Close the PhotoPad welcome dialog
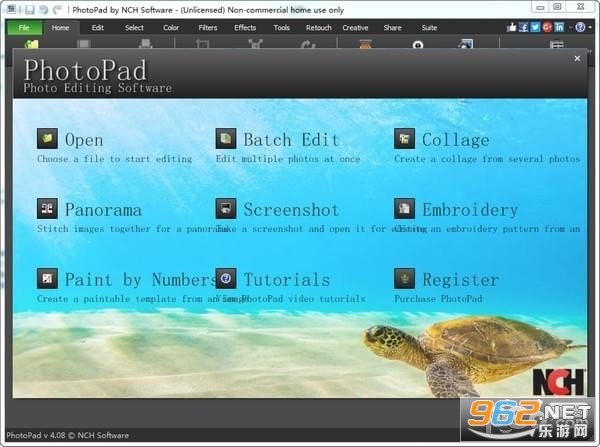This screenshot has width=600, height=447. [577, 59]
